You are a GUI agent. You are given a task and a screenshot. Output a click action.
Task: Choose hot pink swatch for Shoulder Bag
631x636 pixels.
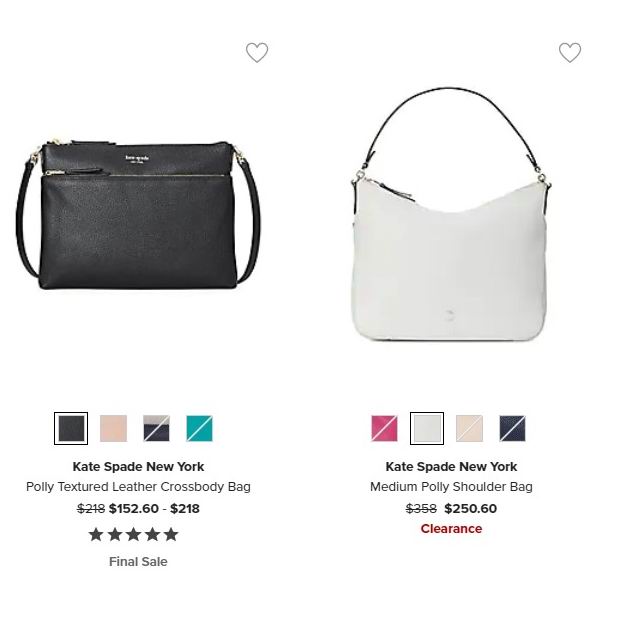pos(384,428)
